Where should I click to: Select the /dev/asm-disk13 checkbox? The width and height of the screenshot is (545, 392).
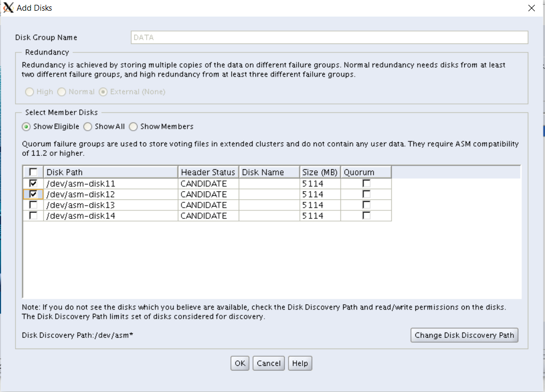click(x=33, y=205)
